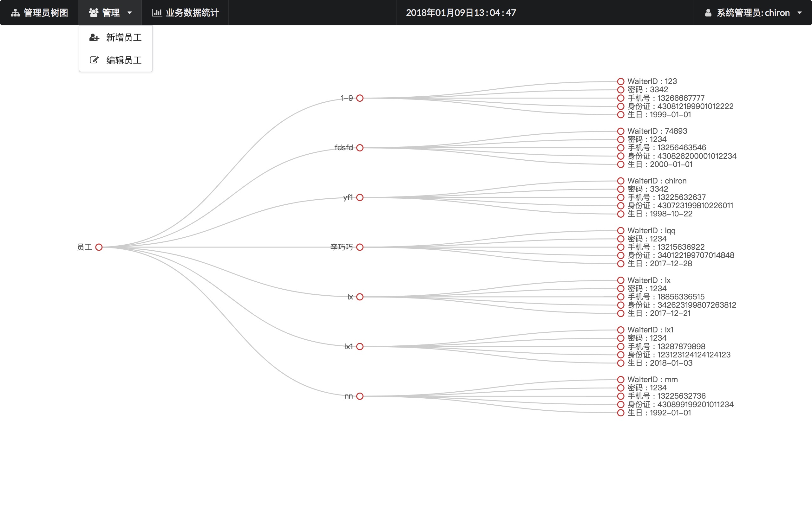Image resolution: width=812 pixels, height=507 pixels.
Task: Click the WaiterID : chiron leaf node
Action: [621, 181]
